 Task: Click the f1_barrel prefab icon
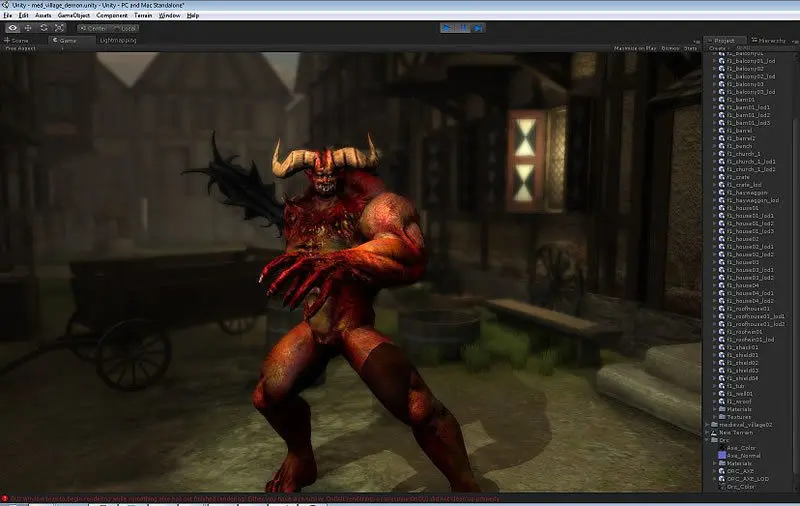click(x=722, y=131)
